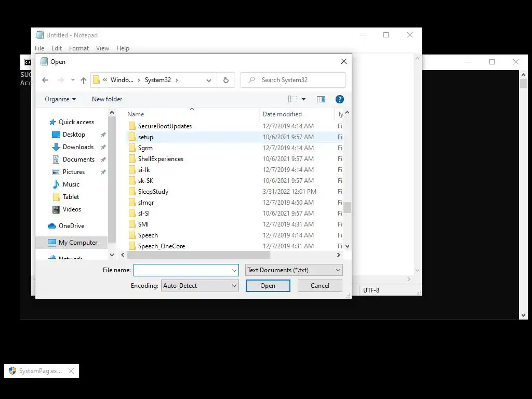This screenshot has width=532, height=399.
Task: Select the sk-SK folder
Action: click(x=145, y=180)
